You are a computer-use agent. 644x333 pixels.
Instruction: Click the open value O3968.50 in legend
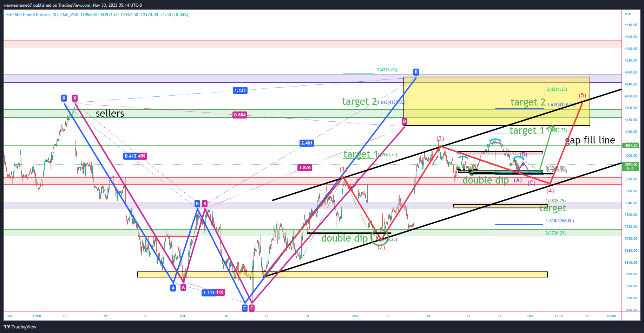coord(90,15)
